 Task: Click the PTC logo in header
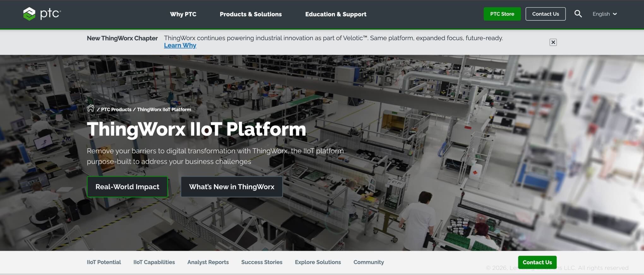tap(42, 14)
